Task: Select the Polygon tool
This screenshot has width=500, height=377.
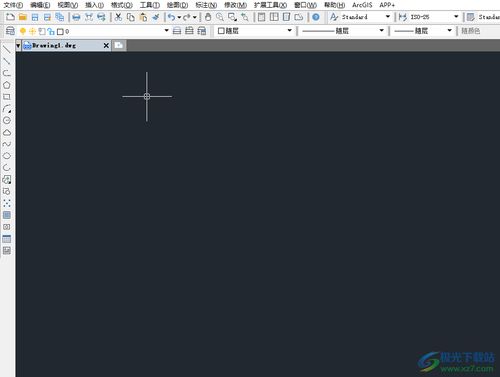Action: pyautogui.click(x=7, y=85)
